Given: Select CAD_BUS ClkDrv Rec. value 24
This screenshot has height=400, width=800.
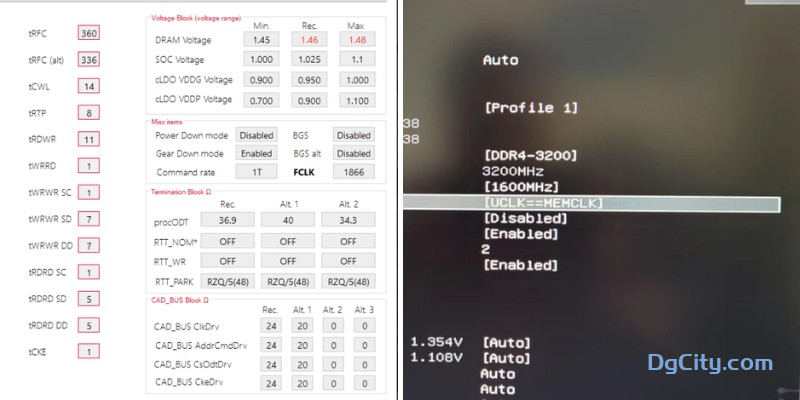Looking at the screenshot, I should [271, 326].
